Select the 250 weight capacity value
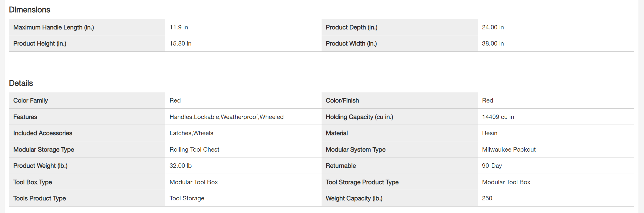The image size is (644, 213). coord(487,198)
